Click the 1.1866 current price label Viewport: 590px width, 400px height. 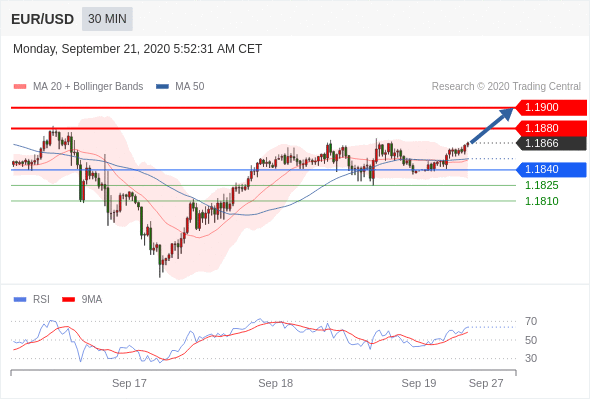pos(551,143)
